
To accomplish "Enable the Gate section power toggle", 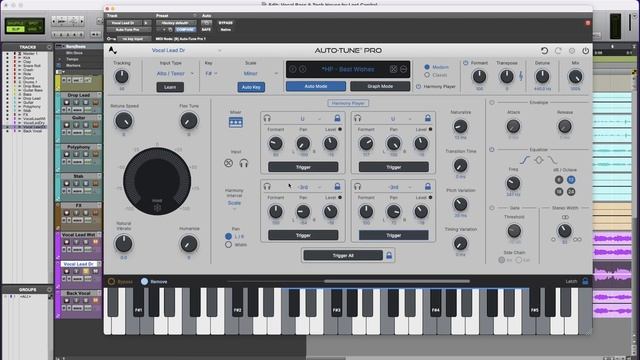I will point(492,208).
